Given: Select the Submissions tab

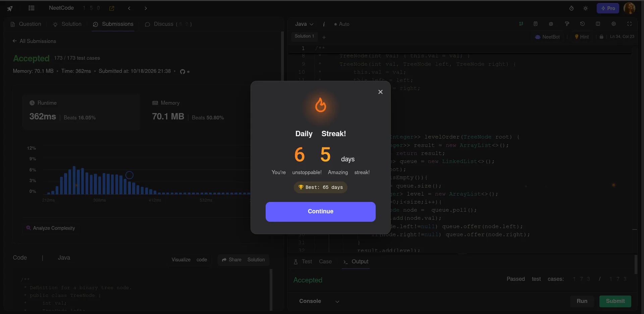Looking at the screenshot, I should click(113, 24).
